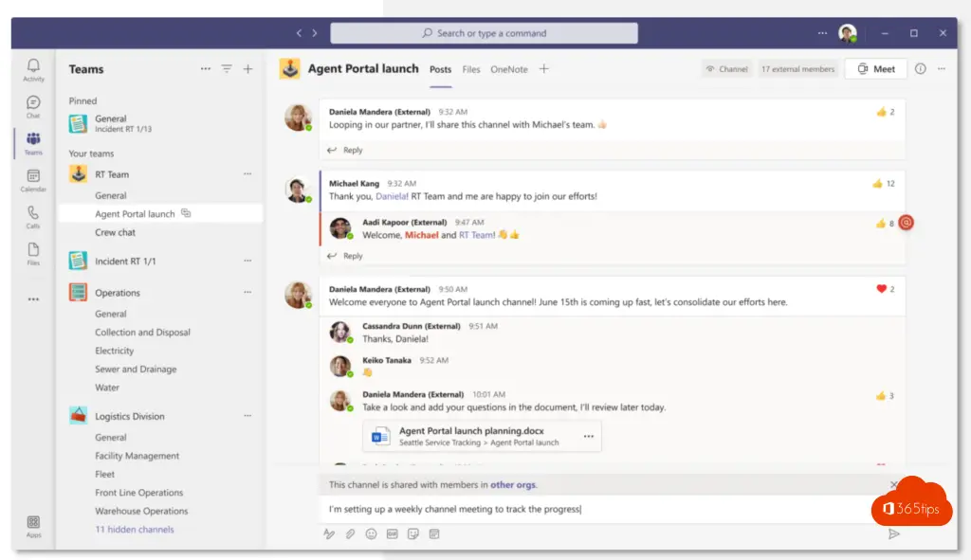Viewport: 971px width, 560px height.
Task: Go back using the title bar arrow
Action: (299, 33)
